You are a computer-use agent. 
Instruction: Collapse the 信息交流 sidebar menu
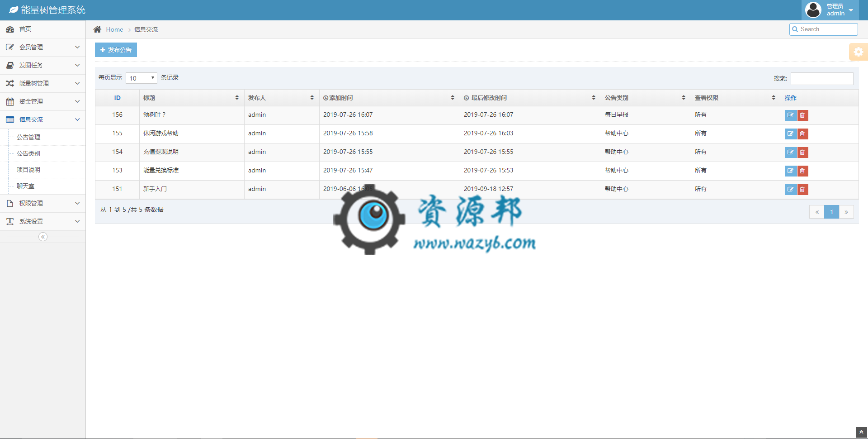pos(42,119)
